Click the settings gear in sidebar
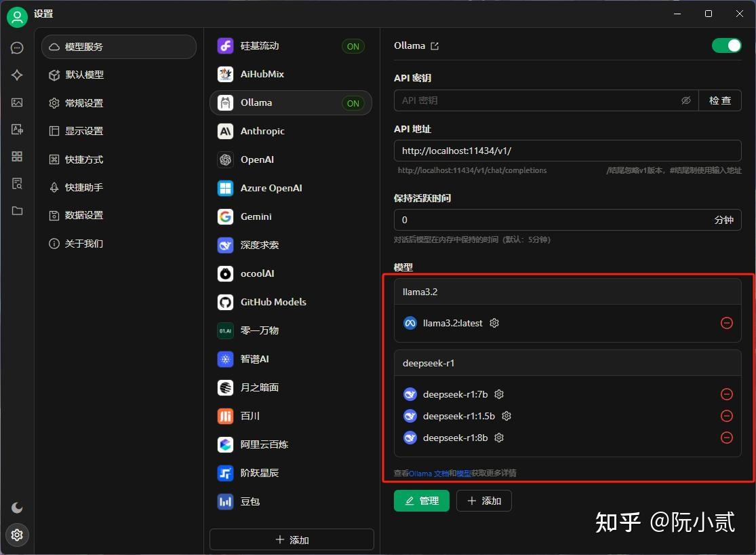 (17, 535)
